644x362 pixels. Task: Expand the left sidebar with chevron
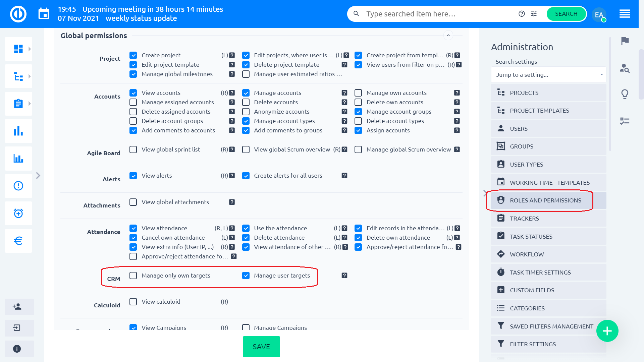38,175
